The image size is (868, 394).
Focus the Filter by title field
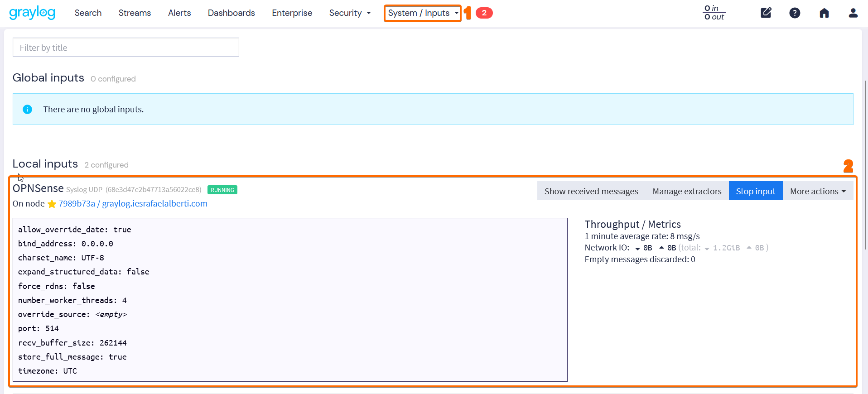pos(126,48)
